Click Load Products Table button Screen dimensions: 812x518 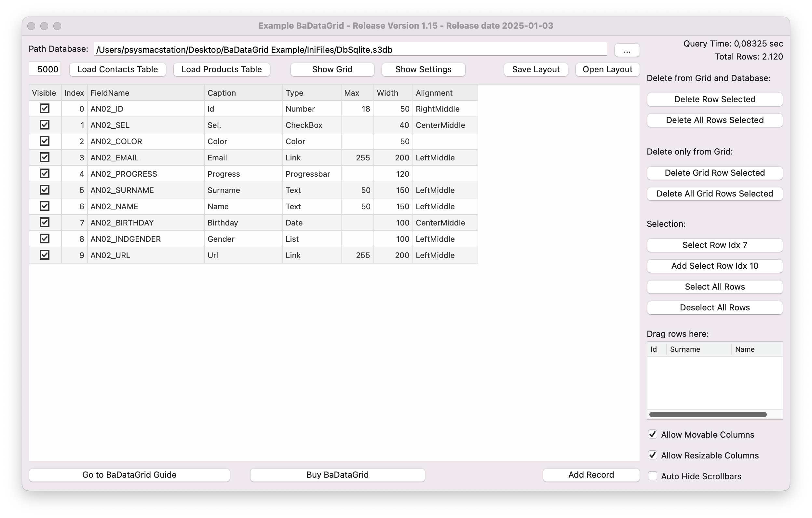(x=222, y=70)
